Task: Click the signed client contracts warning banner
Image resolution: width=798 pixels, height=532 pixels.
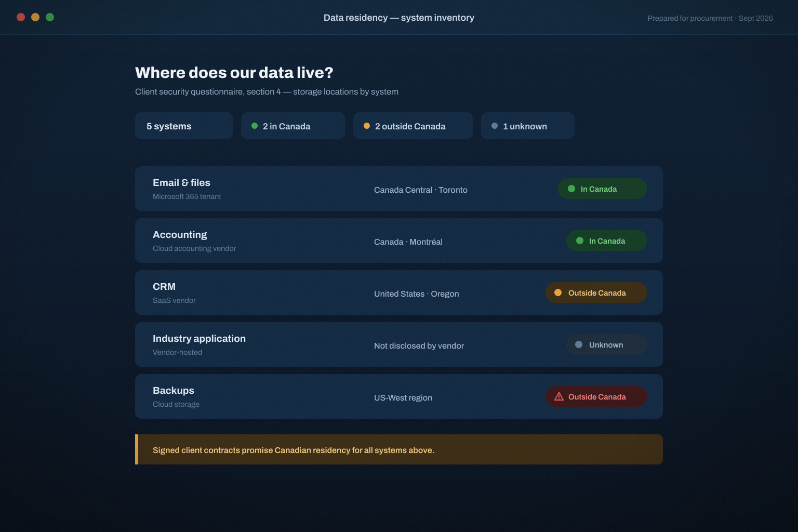Action: [399, 449]
